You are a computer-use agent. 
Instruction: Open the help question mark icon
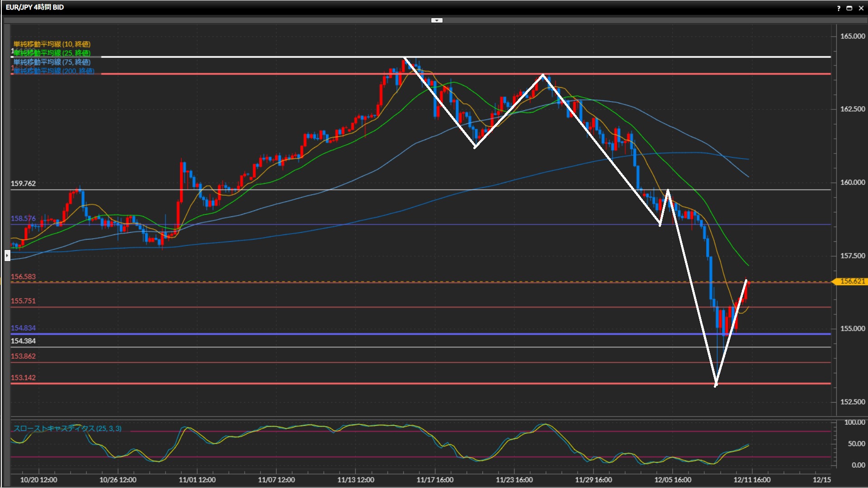[x=839, y=8]
